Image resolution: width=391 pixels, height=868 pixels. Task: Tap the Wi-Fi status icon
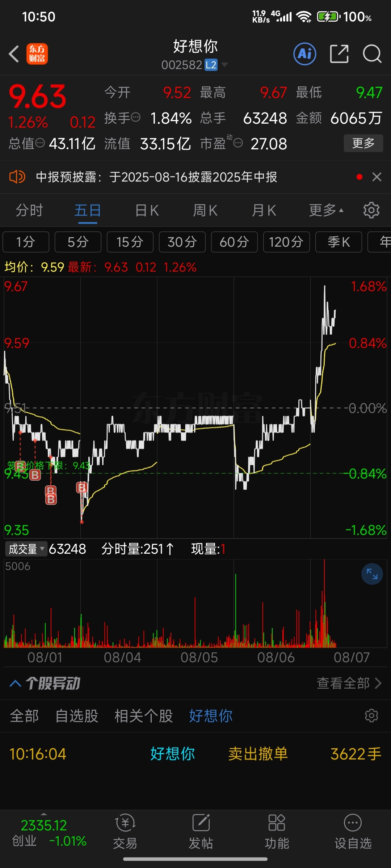303,17
